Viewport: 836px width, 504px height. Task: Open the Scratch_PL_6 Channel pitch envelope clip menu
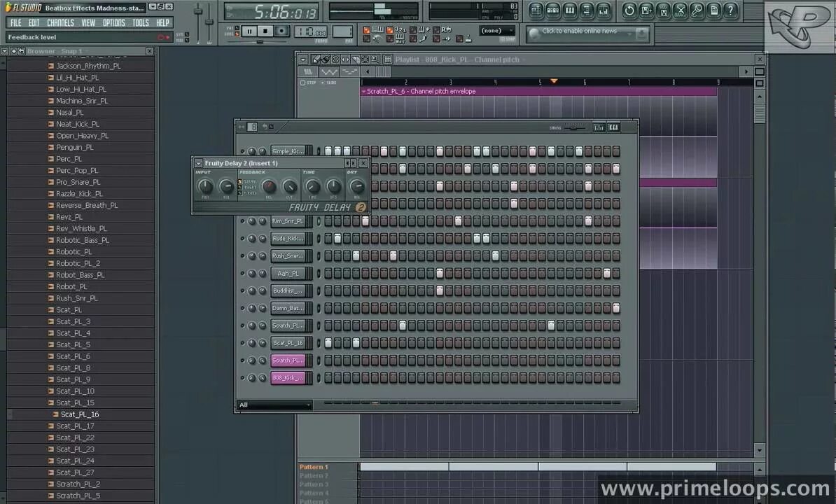click(x=363, y=92)
